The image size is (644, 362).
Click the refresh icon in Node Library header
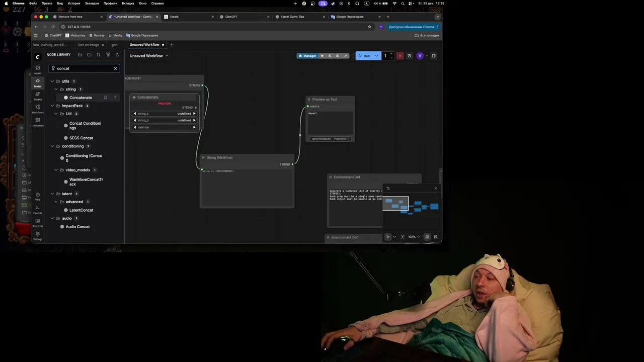[117, 55]
